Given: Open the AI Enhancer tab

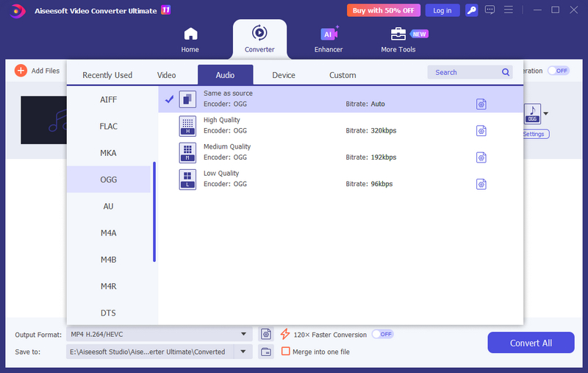Looking at the screenshot, I should point(329,40).
